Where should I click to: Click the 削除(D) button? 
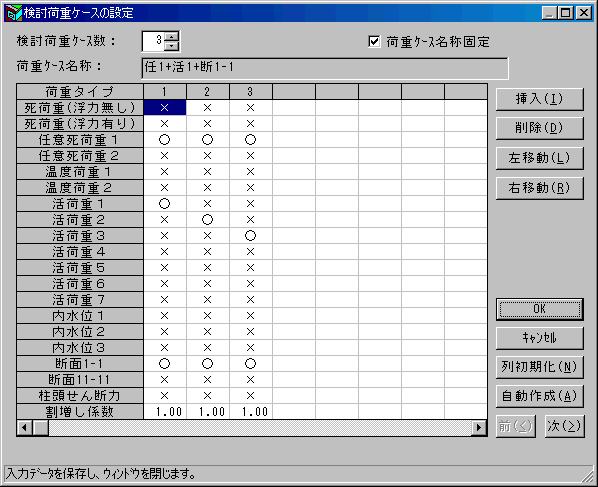[539, 128]
